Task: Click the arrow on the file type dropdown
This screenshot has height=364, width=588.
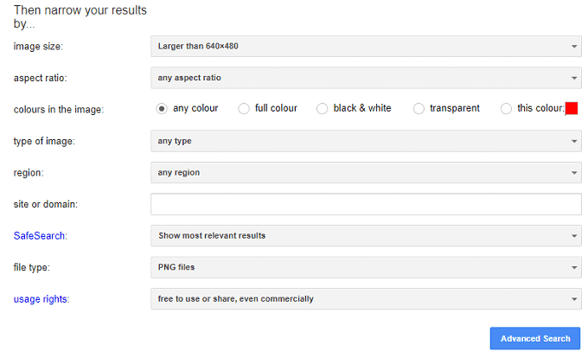Action: point(574,268)
